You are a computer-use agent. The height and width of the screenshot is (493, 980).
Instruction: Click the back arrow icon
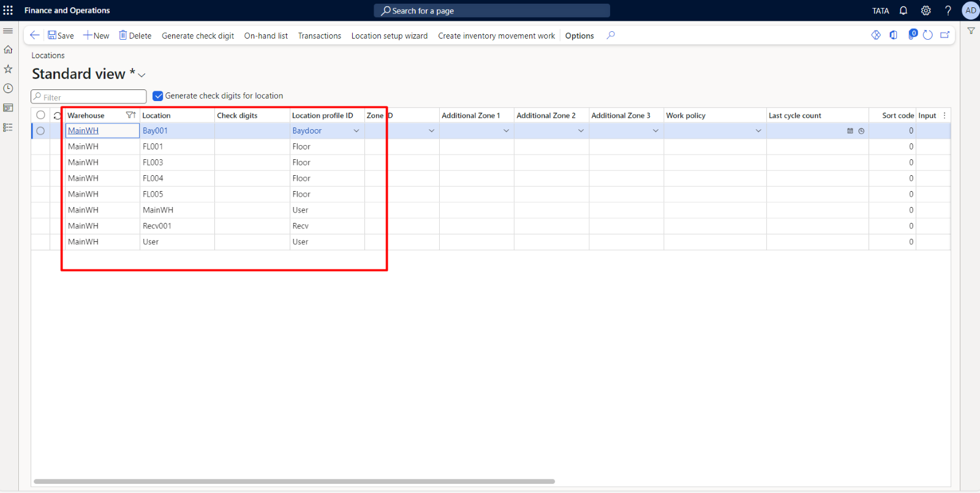35,36
